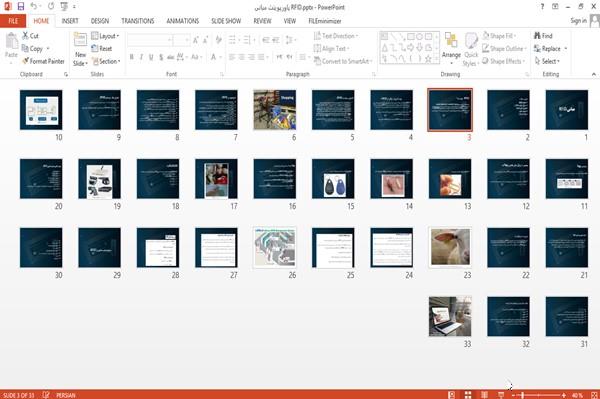Toggle Underline formatting
Screen dimensions: 600x399
tap(151, 57)
